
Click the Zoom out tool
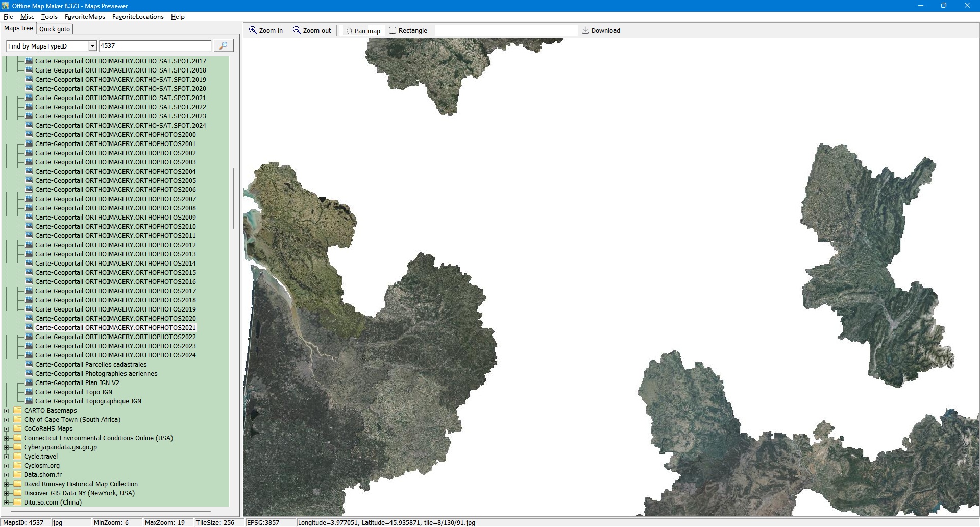[312, 31]
